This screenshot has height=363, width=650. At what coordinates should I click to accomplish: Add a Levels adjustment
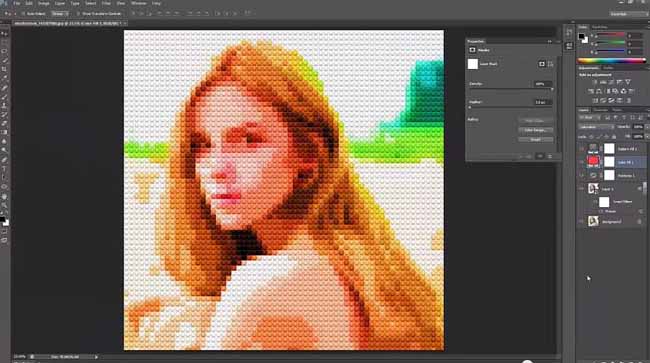coord(603,82)
